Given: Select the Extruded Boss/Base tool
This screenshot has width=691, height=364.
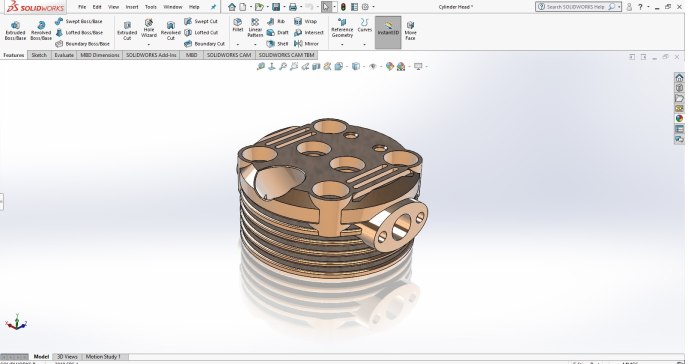Looking at the screenshot, I should point(15,31).
